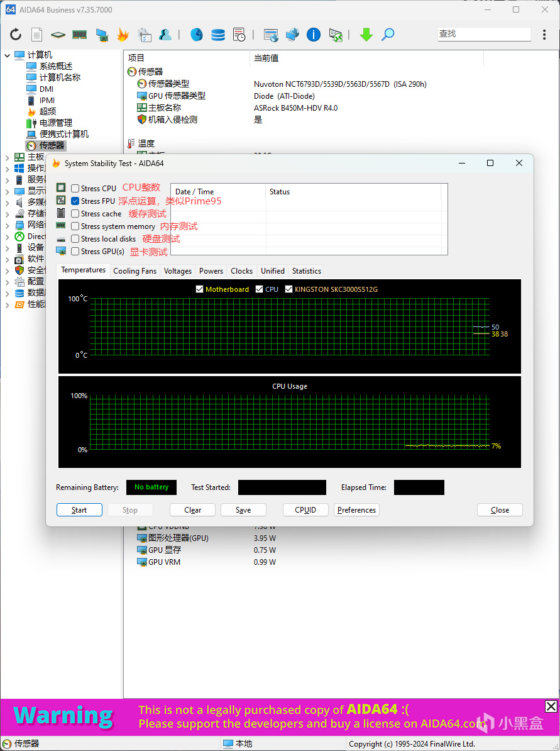Enable the Stress system memory checkbox
Viewport: 560px width, 751px height.
click(x=75, y=226)
